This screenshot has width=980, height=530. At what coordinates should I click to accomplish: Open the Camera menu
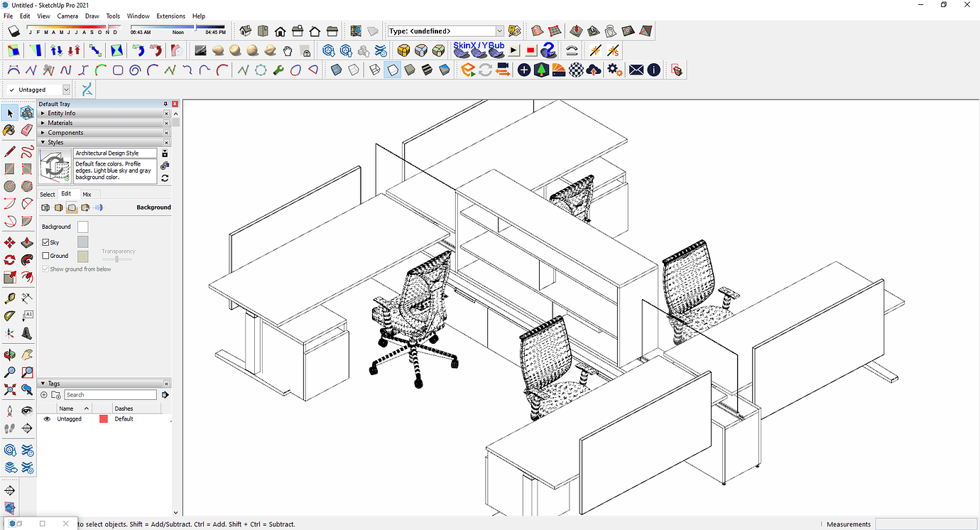[x=67, y=16]
